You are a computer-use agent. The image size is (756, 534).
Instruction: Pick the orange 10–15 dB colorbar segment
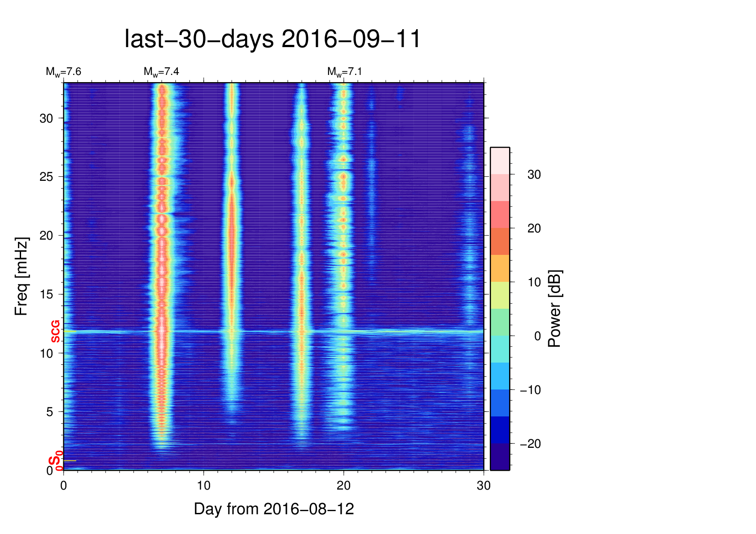point(500,268)
